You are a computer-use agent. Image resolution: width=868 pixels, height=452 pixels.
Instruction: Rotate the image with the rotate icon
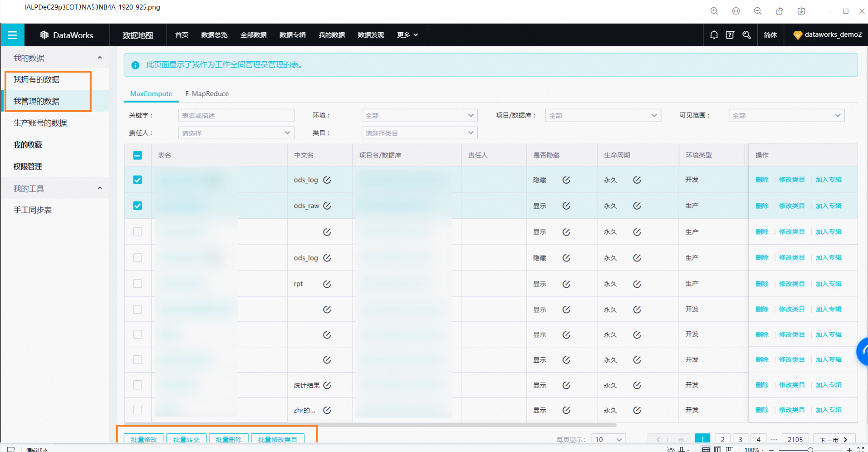pos(780,11)
